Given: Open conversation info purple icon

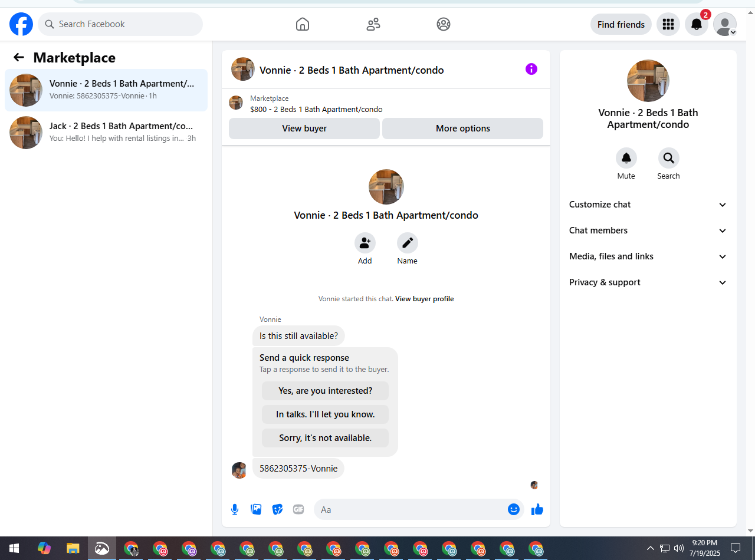Looking at the screenshot, I should point(531,69).
